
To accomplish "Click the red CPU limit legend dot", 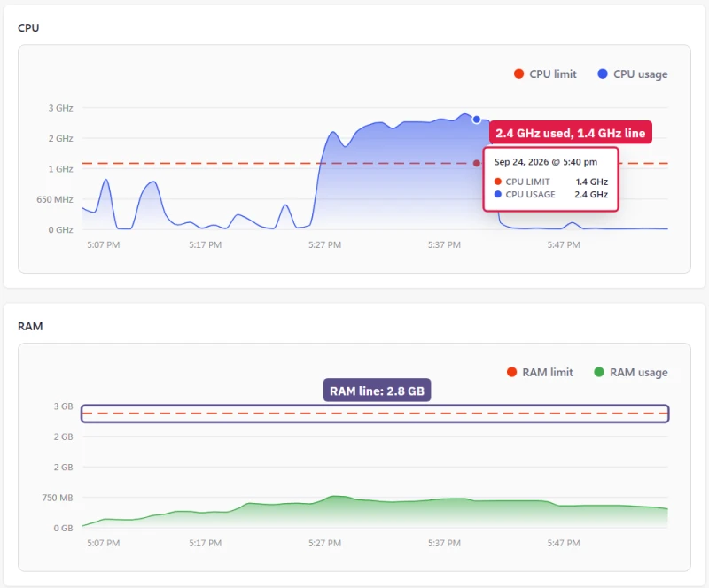I will [518, 73].
